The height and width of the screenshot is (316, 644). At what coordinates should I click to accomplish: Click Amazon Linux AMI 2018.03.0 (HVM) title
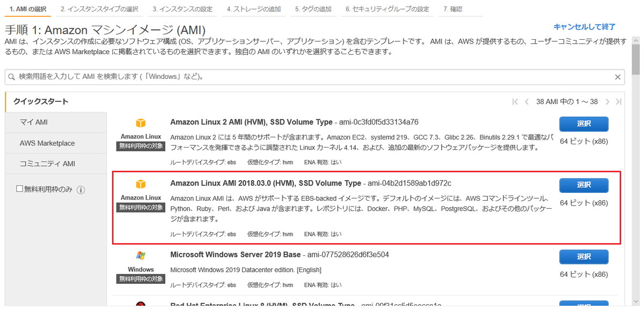[x=266, y=183]
